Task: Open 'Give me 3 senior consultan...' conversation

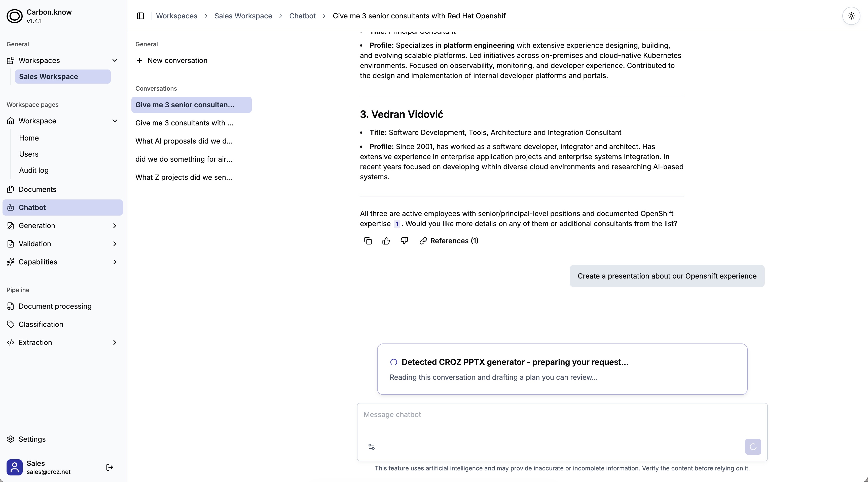Action: [x=191, y=105]
